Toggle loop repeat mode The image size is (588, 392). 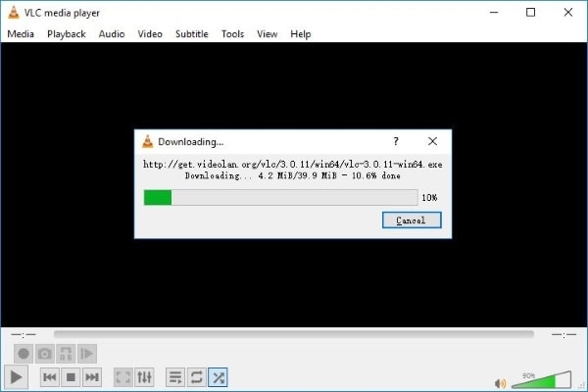(x=197, y=377)
